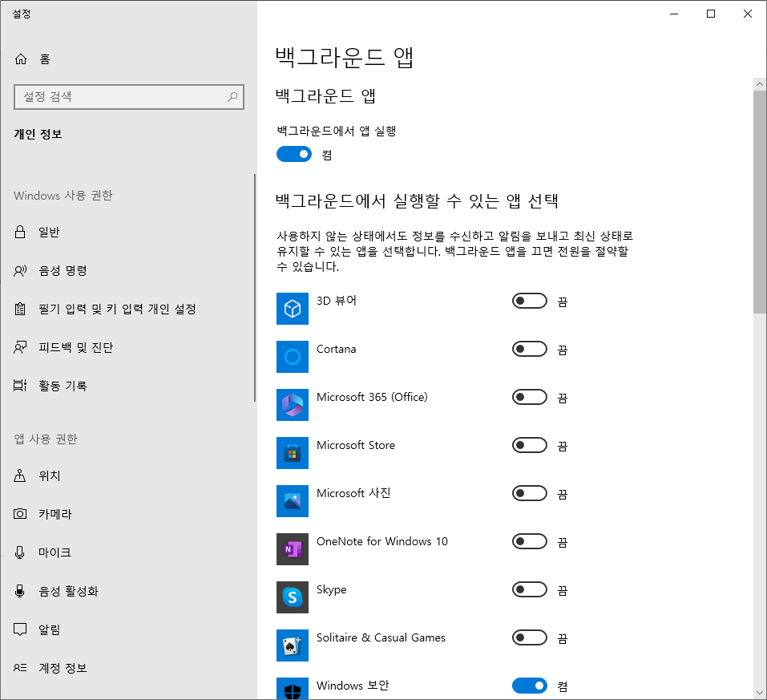Open the 홈 settings page
The width and height of the screenshot is (767, 700).
(x=128, y=59)
